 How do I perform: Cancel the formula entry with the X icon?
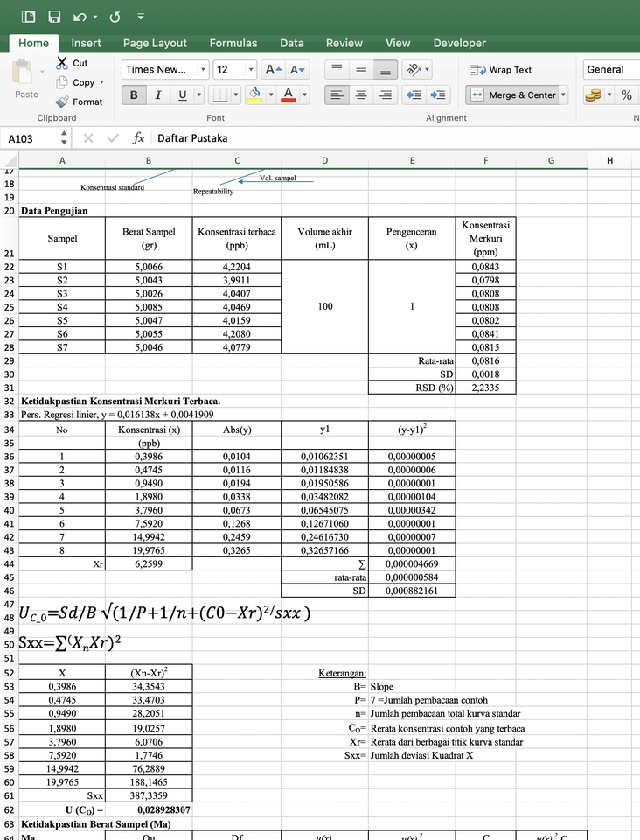pyautogui.click(x=88, y=138)
